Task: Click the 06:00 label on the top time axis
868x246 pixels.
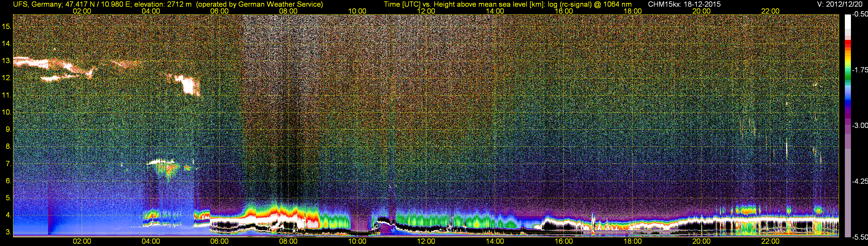Action: pyautogui.click(x=219, y=11)
